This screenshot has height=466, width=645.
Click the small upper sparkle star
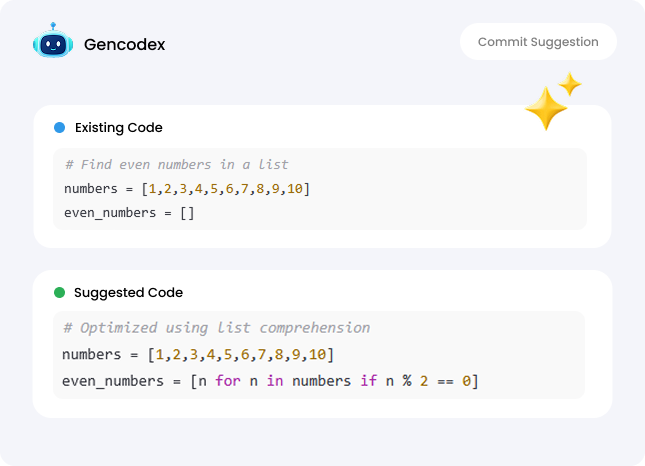coord(570,85)
